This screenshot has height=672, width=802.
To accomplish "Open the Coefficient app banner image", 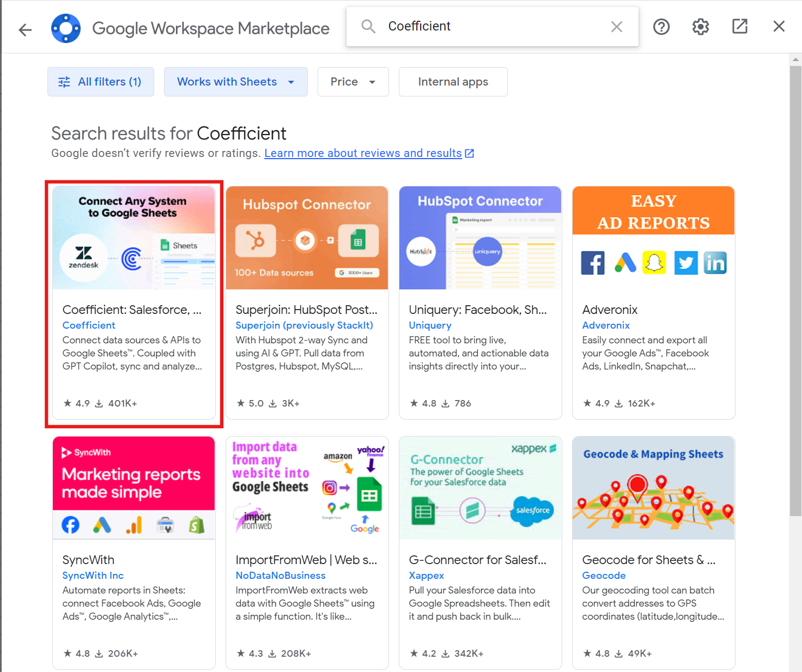I will tap(134, 238).
